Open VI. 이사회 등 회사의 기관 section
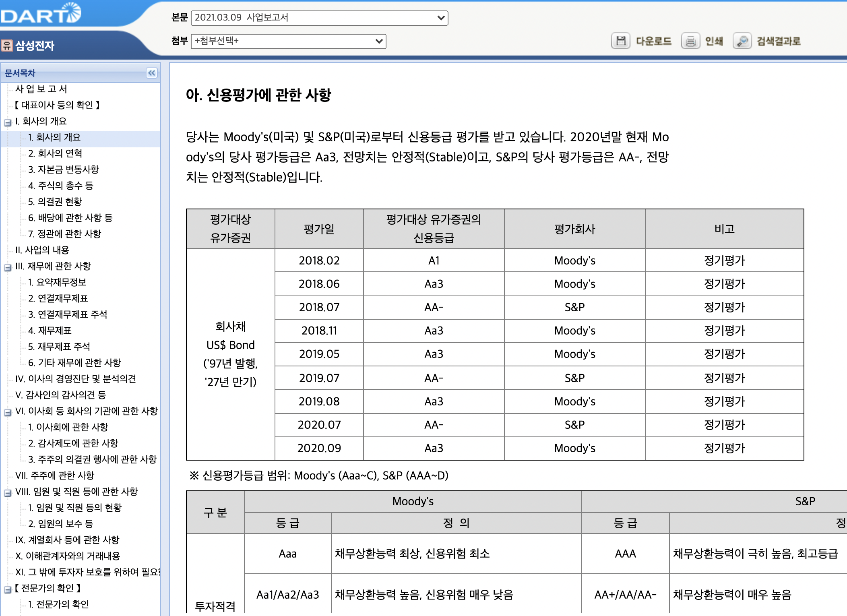The width and height of the screenshot is (847, 616). 87,411
